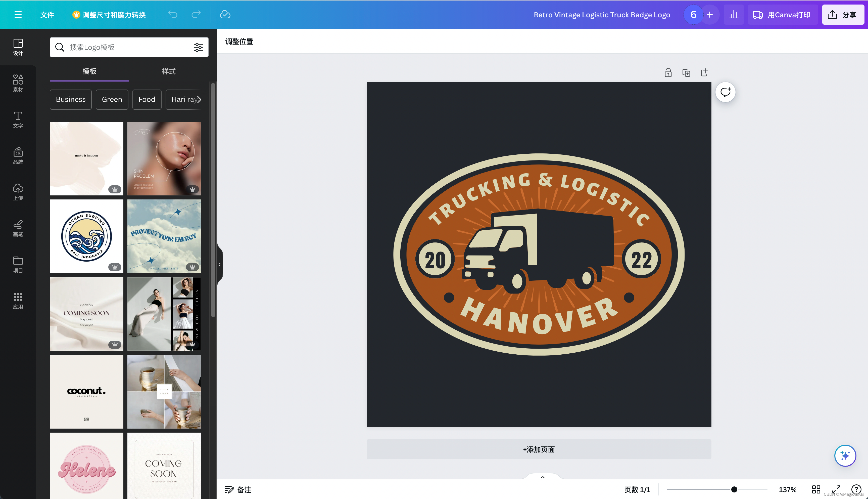Viewport: 868px width, 499px height.
Task: Click the 分享 share button
Action: coord(843,15)
